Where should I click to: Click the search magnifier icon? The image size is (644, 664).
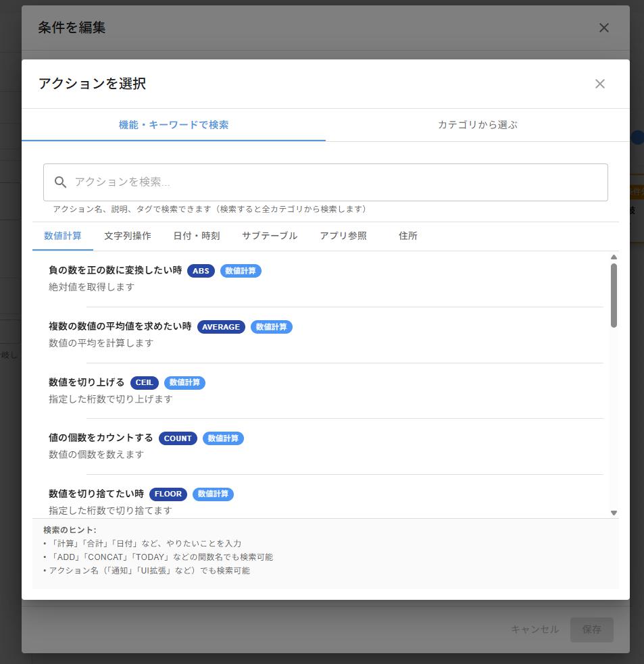(60, 182)
